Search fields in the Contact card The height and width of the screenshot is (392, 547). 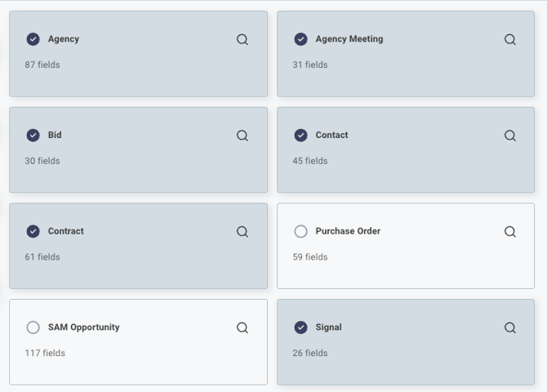(510, 136)
